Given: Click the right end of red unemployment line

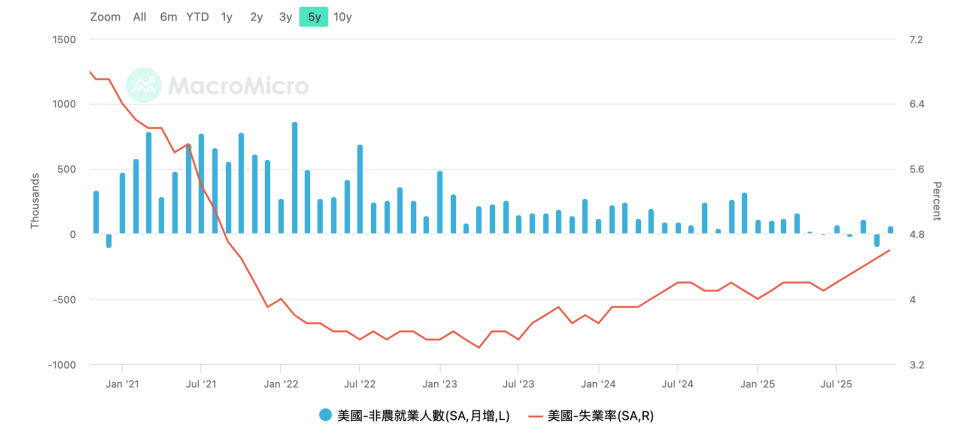Looking at the screenshot, I should coord(889,250).
